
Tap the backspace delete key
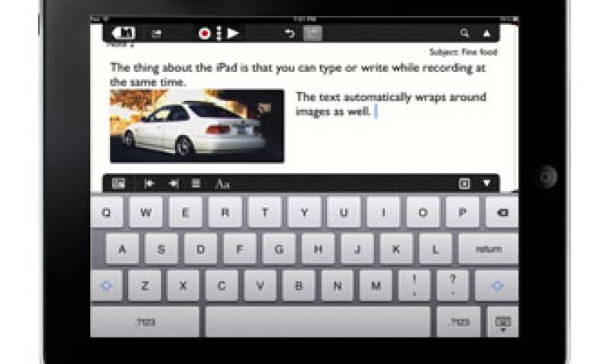tap(502, 212)
